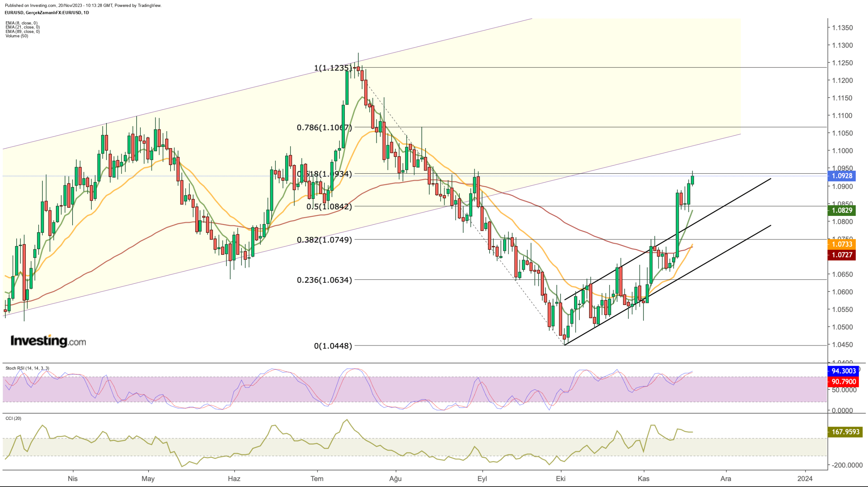868x487 pixels.
Task: Click the 1.1000 price scale label
Action: pyautogui.click(x=843, y=151)
